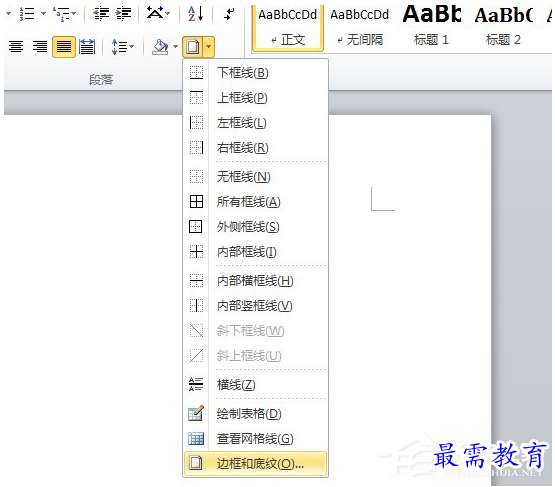Choose 右框线(R) right border

pyautogui.click(x=256, y=148)
